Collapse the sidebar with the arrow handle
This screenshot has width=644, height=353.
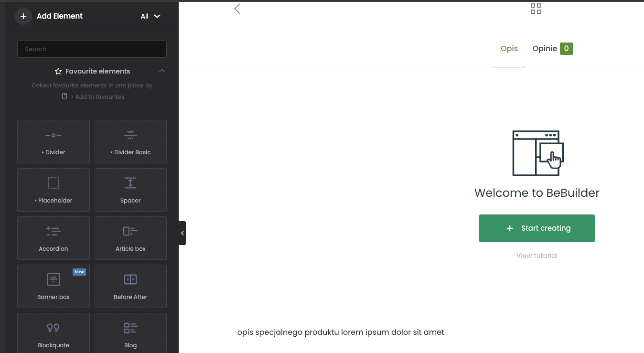[x=182, y=233]
